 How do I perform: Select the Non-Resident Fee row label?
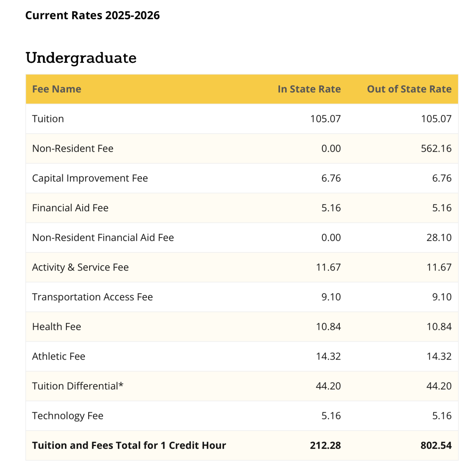[73, 148]
